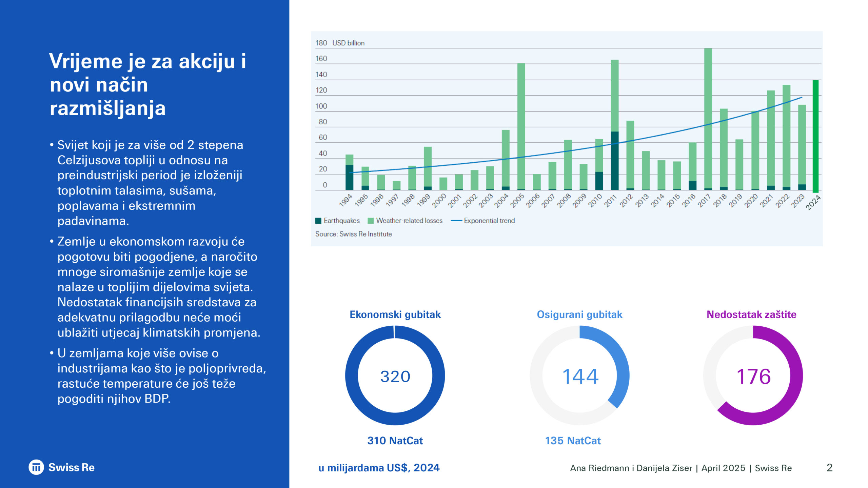
Task: Click the 144 insured loss donut chart
Action: pos(580,375)
